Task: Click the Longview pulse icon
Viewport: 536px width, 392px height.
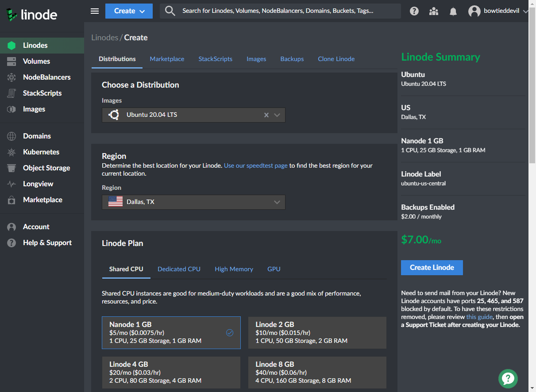Action: 12,184
